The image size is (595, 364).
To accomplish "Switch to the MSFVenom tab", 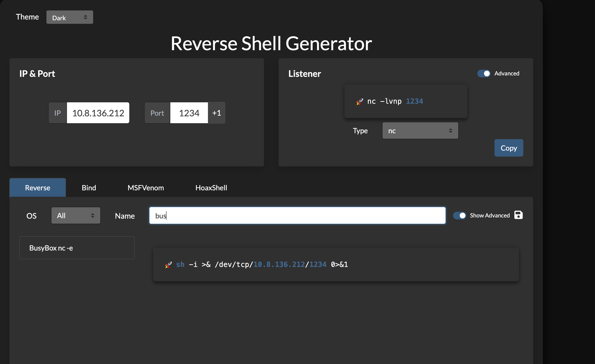I will (146, 188).
